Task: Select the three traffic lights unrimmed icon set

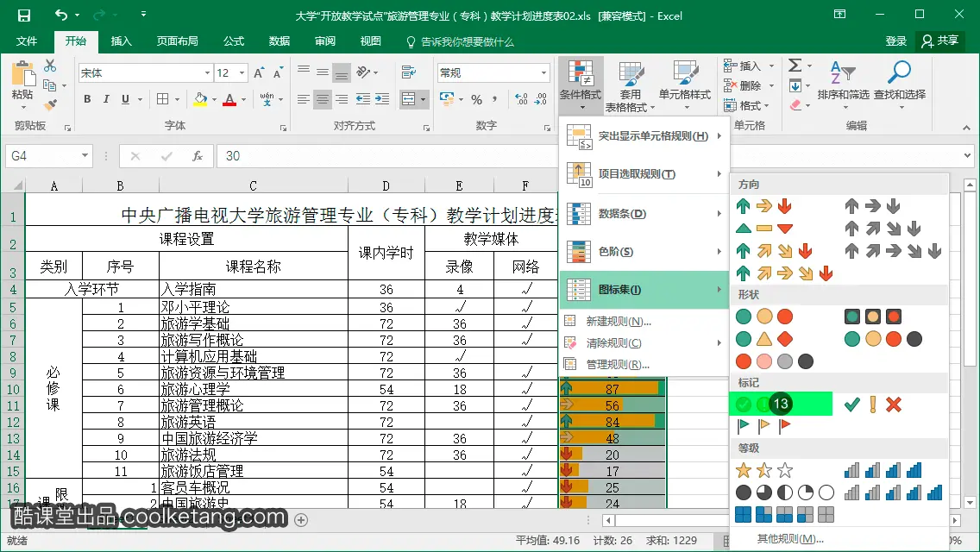Action: point(763,317)
